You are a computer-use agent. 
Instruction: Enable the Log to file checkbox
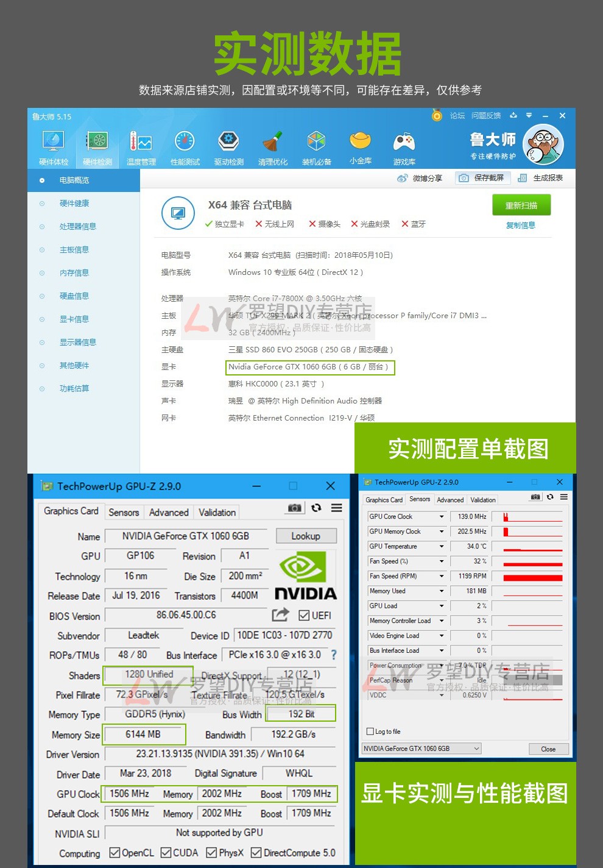[x=370, y=731]
